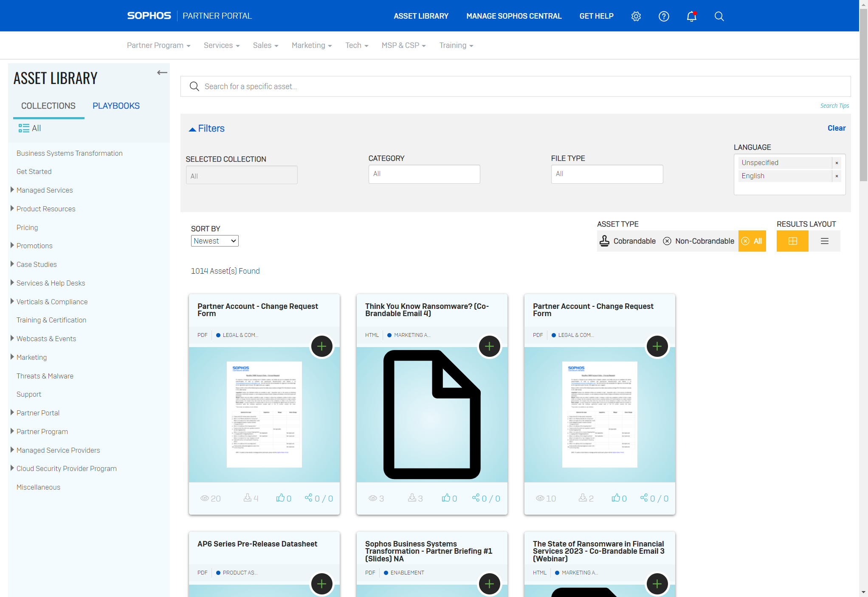Collapse the Asset Library sidebar arrow

coord(162,73)
